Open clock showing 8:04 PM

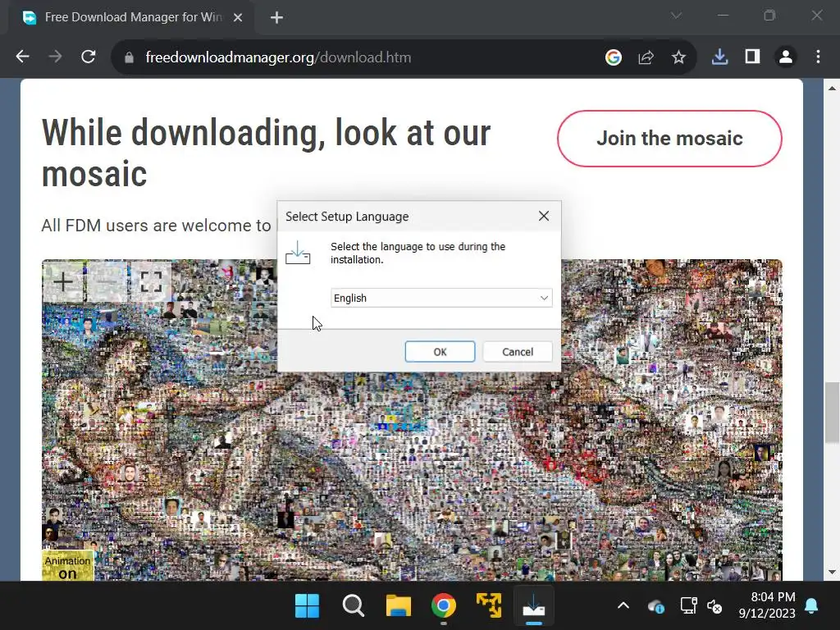[767, 605]
